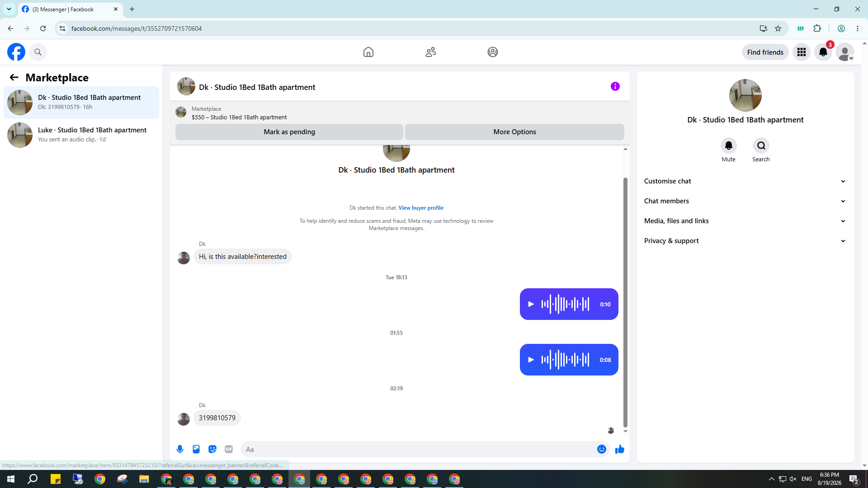Go to the Home feed icon
The image size is (868, 488).
click(368, 52)
